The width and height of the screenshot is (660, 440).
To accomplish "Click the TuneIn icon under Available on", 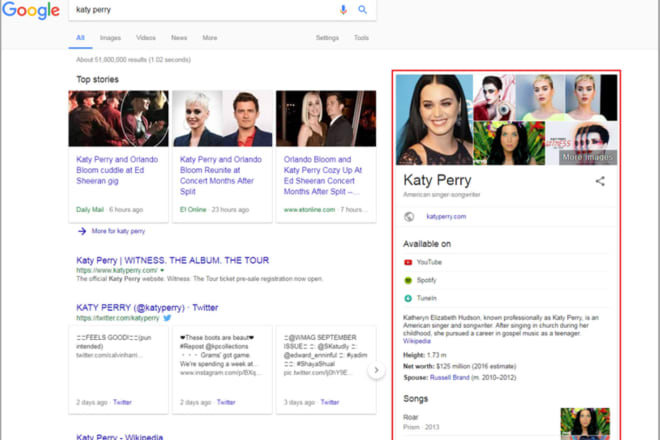I will coord(408,298).
